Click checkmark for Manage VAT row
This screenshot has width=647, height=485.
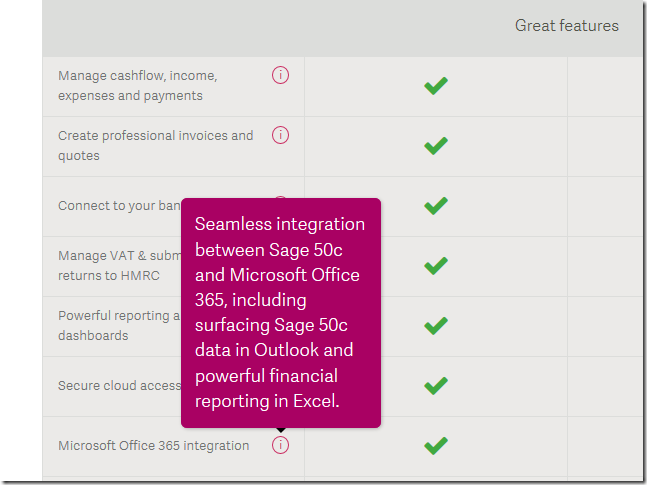(x=436, y=266)
